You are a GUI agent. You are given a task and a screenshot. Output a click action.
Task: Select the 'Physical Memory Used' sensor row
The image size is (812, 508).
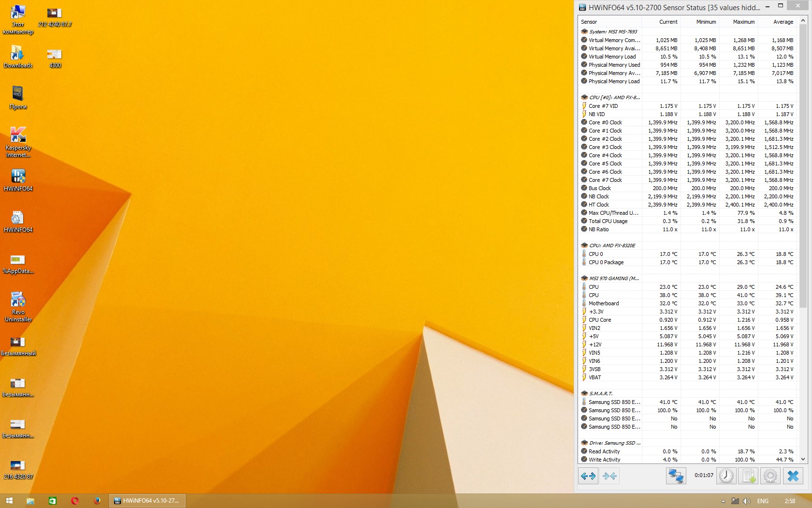coord(687,65)
